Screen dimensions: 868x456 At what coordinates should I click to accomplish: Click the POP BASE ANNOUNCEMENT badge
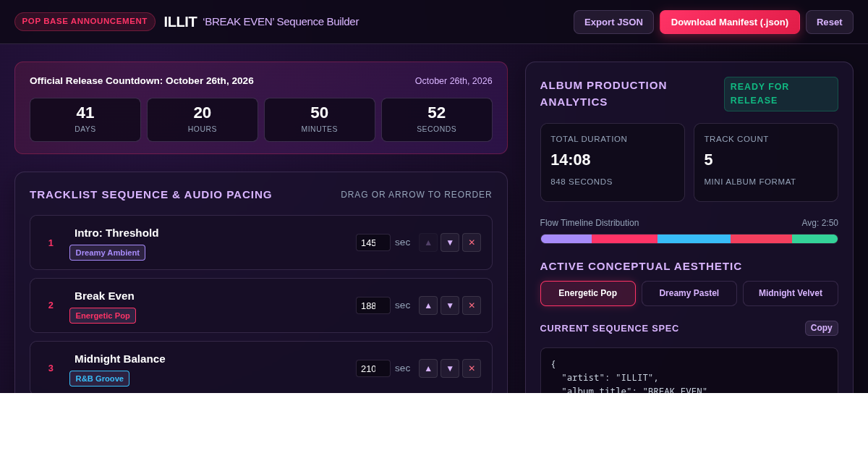(85, 22)
